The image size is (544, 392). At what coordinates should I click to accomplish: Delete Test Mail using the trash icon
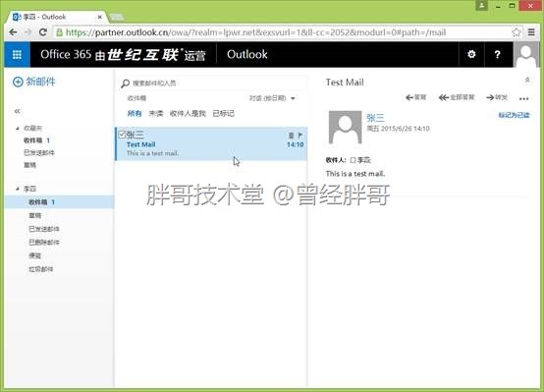pos(291,135)
